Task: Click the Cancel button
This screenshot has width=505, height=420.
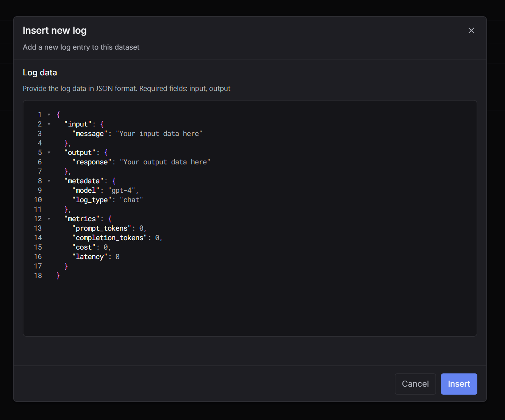Action: pos(415,384)
